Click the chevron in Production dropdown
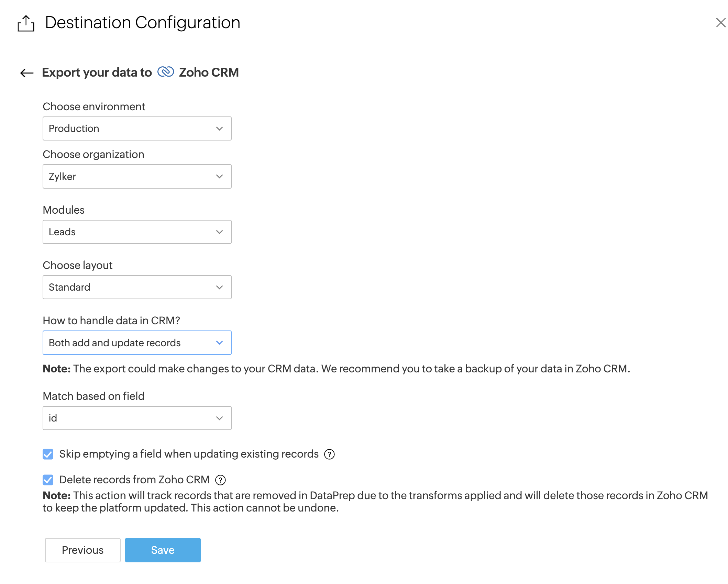Image resolution: width=728 pixels, height=584 pixels. point(220,128)
